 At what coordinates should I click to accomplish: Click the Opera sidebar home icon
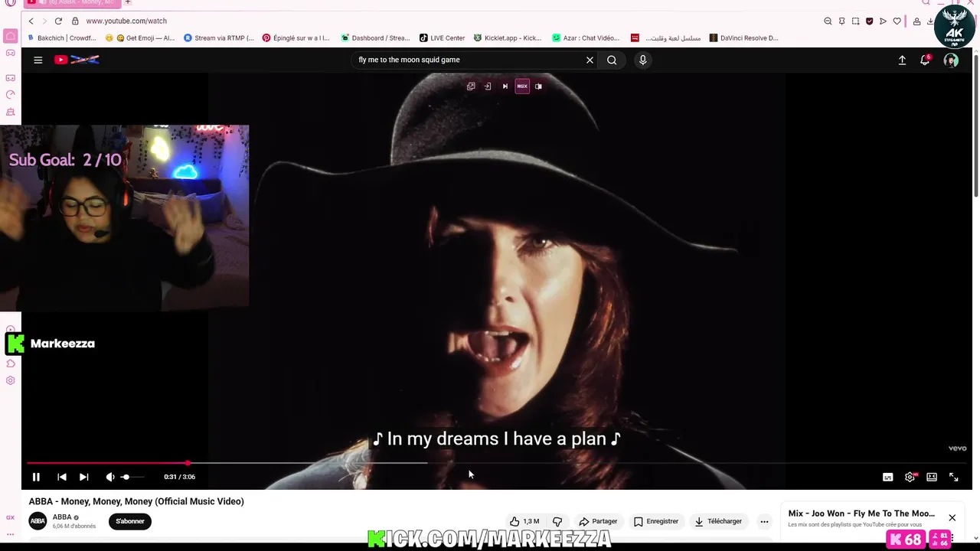click(11, 36)
